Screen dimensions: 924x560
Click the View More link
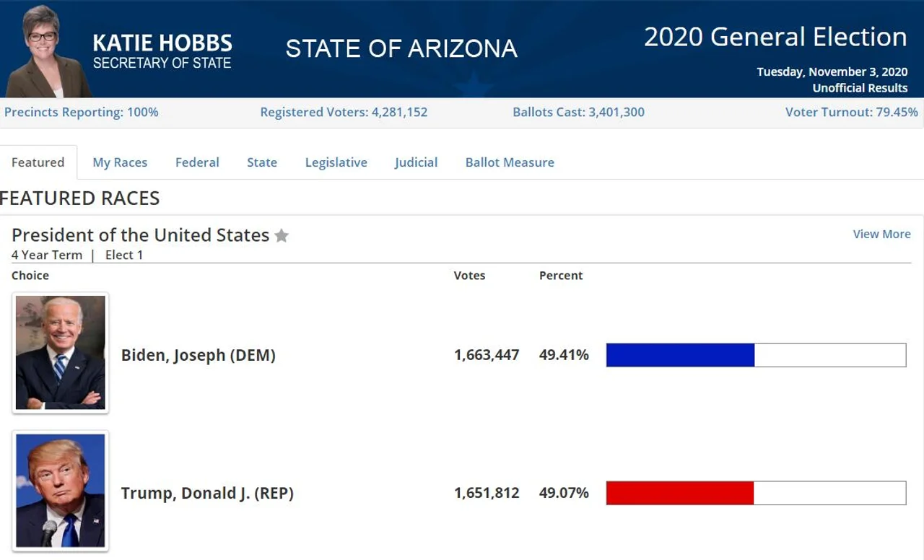881,234
